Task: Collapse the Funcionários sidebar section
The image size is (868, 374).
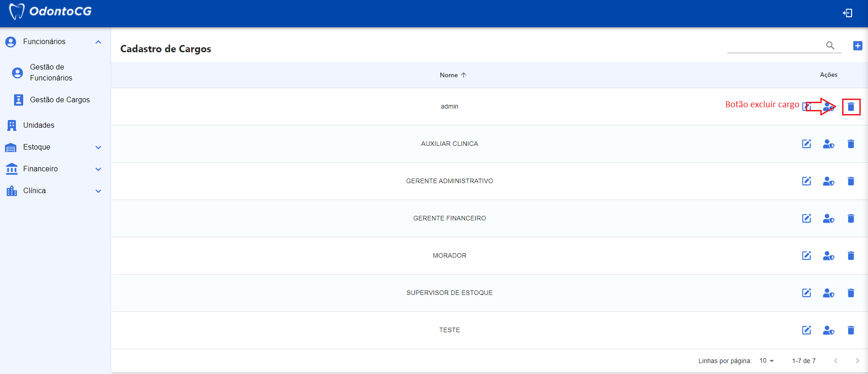Action: click(x=98, y=42)
